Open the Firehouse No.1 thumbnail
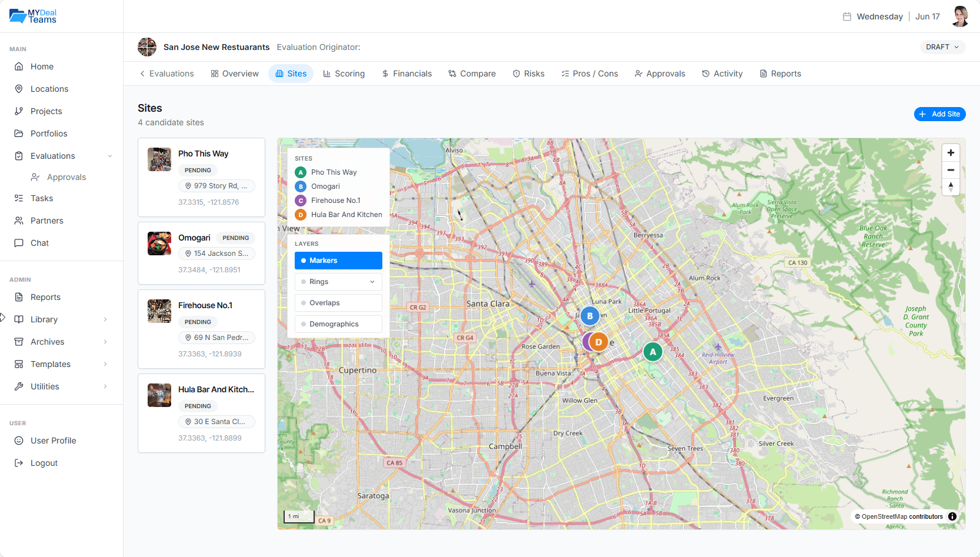The width and height of the screenshot is (980, 557). pos(159,311)
